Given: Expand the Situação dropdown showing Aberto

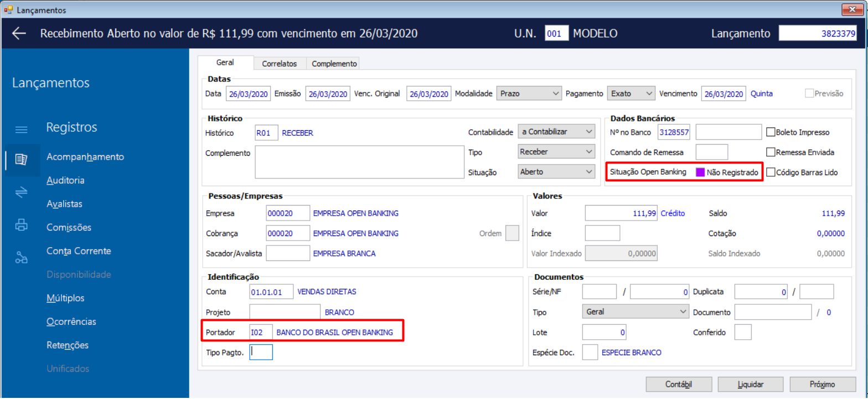Looking at the screenshot, I should [x=556, y=172].
